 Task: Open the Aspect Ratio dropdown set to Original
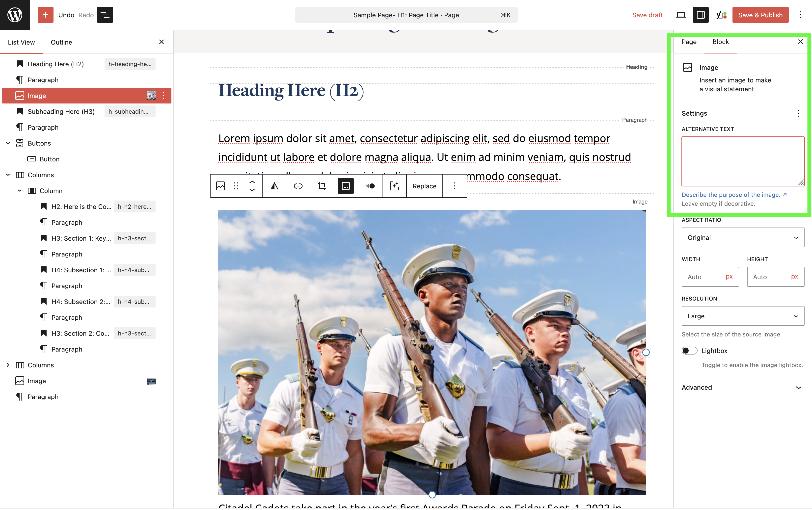743,237
